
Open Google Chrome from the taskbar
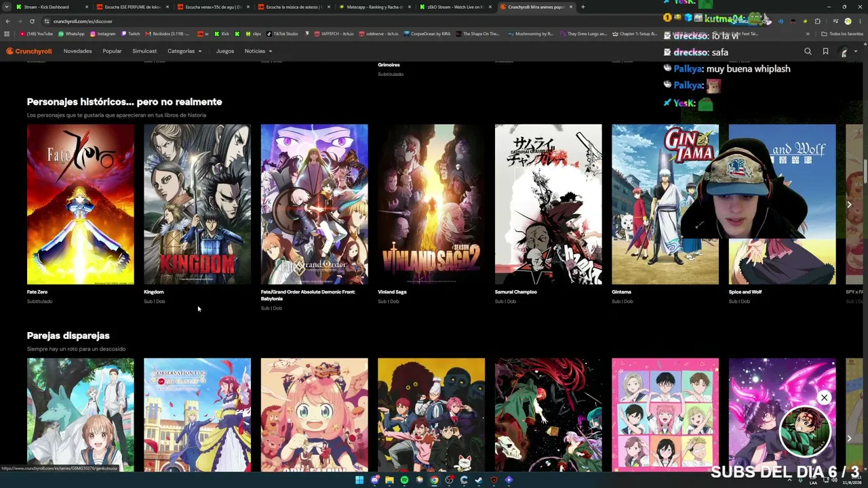click(434, 480)
